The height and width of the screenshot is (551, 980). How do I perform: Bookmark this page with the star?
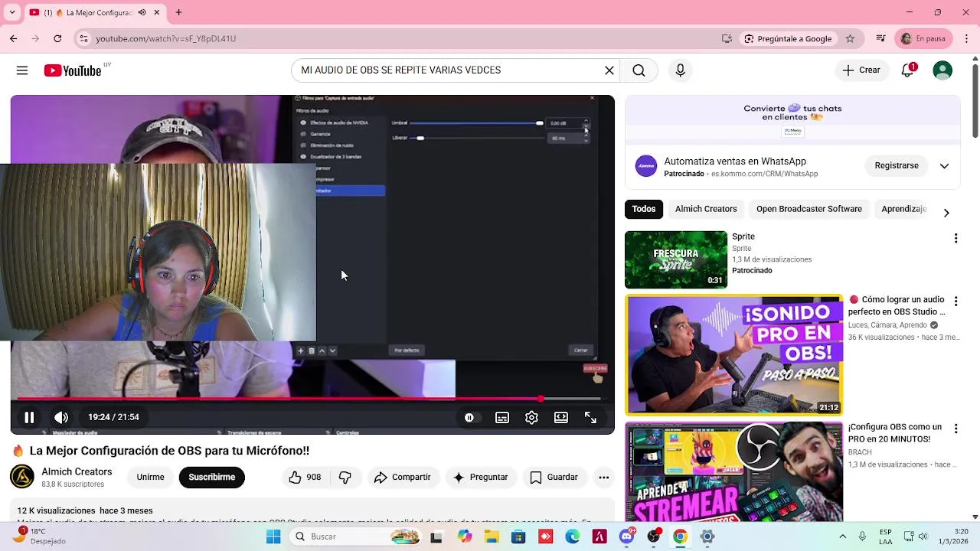(850, 38)
